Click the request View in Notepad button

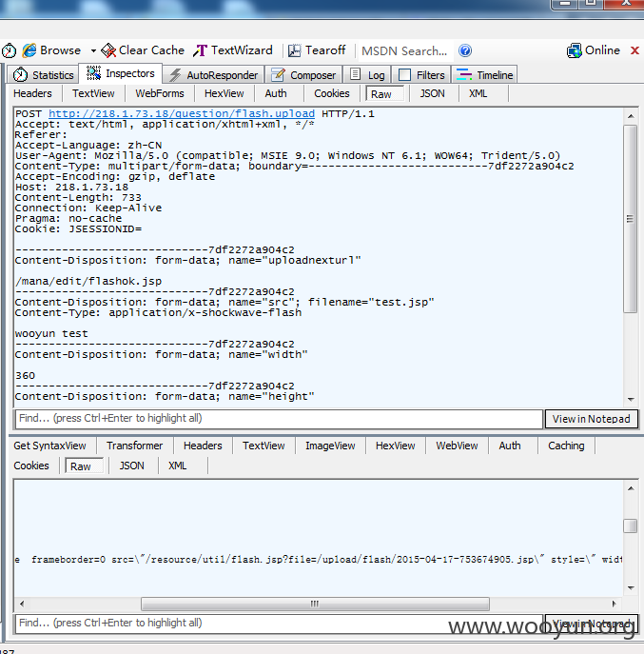pos(591,419)
